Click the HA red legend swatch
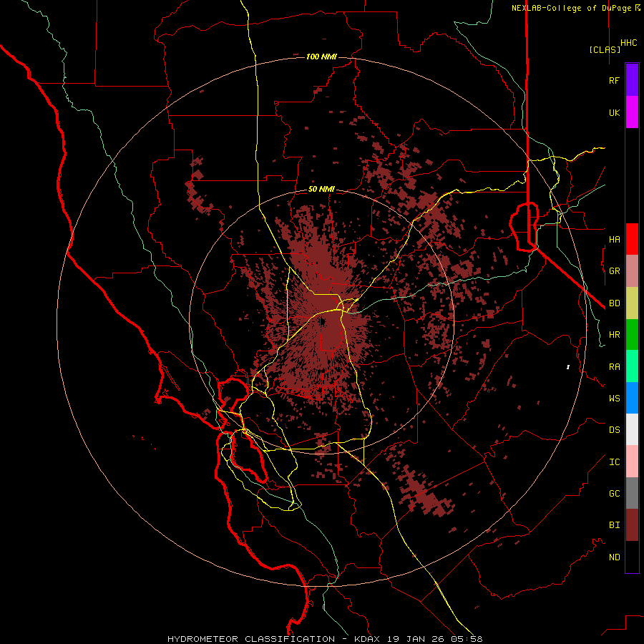Screen dimensions: 644x644 pos(632,239)
